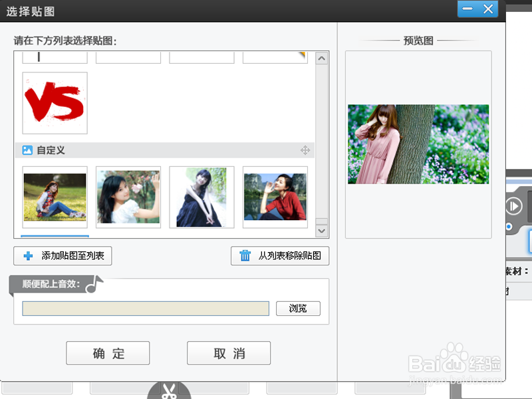Select the girl sitting on grass thumbnail
532x399 pixels.
click(x=55, y=197)
